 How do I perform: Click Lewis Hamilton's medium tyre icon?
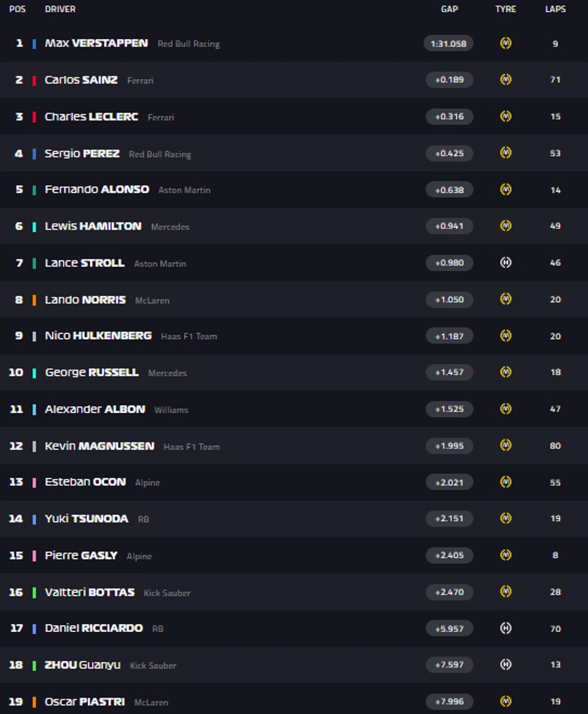[505, 226]
